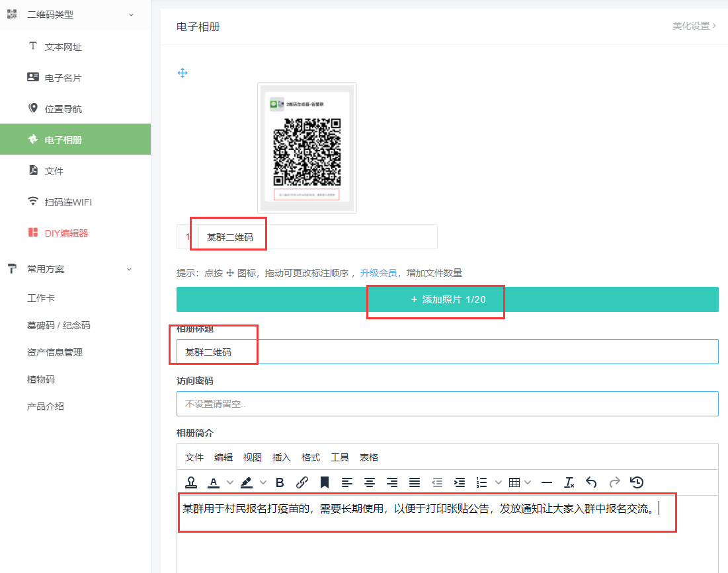The height and width of the screenshot is (573, 728).
Task: Center align the album description text
Action: (370, 482)
